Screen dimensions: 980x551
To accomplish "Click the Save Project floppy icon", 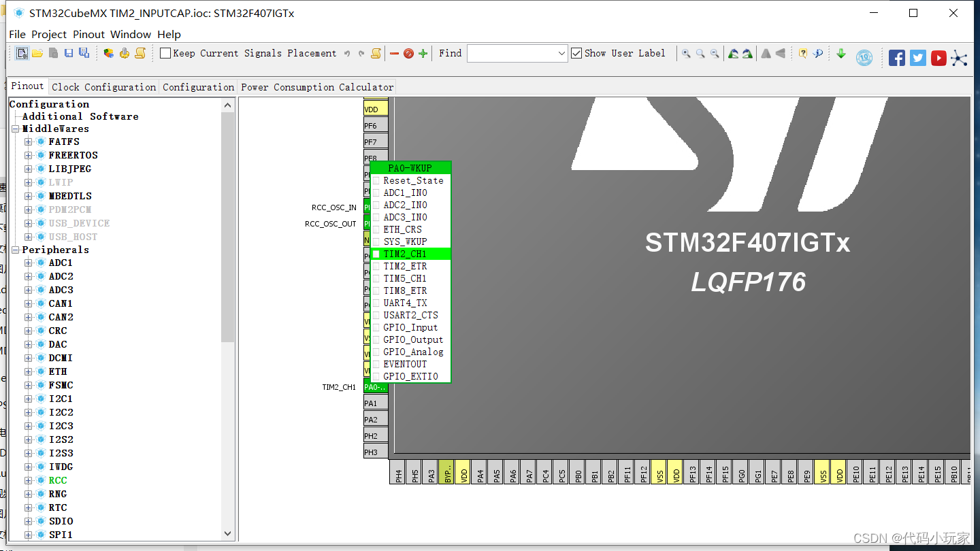I will (x=69, y=53).
